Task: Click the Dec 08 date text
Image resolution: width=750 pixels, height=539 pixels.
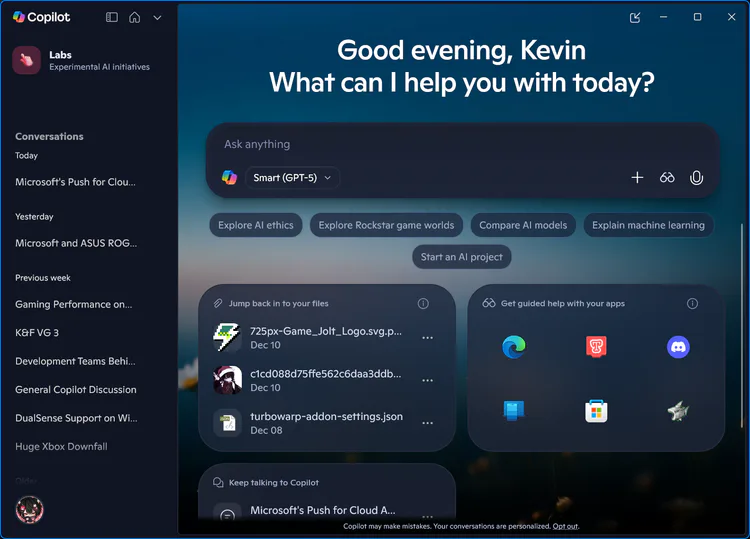Action: (x=266, y=430)
